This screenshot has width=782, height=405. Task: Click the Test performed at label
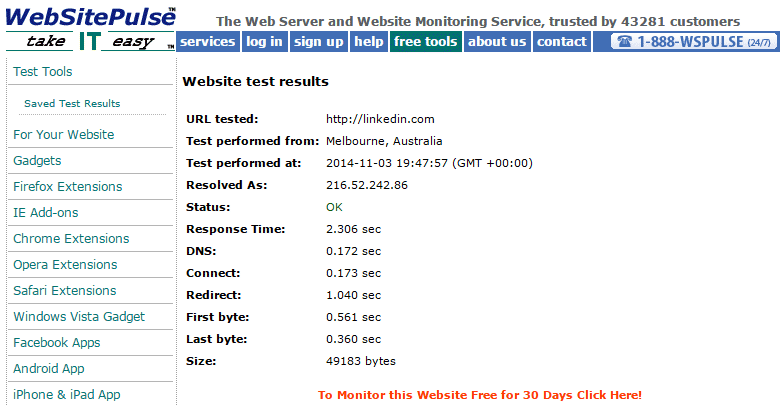tap(244, 163)
